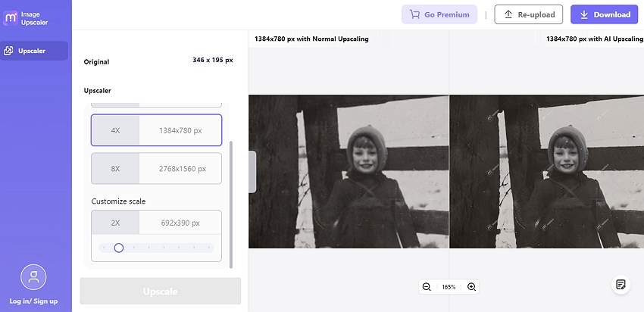Click the Re-upload button

pos(528,14)
